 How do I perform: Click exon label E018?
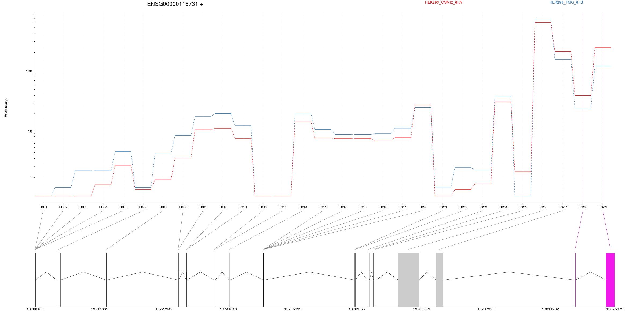pos(383,207)
